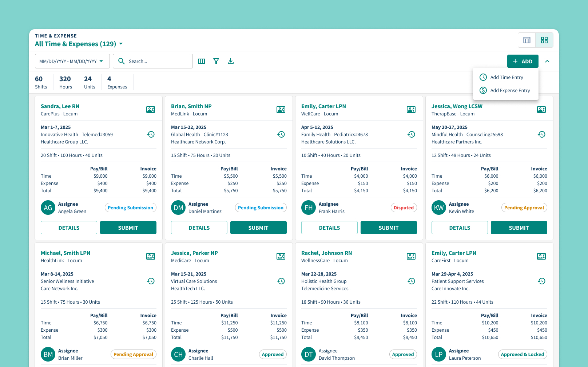Switch to table view layout

[527, 40]
